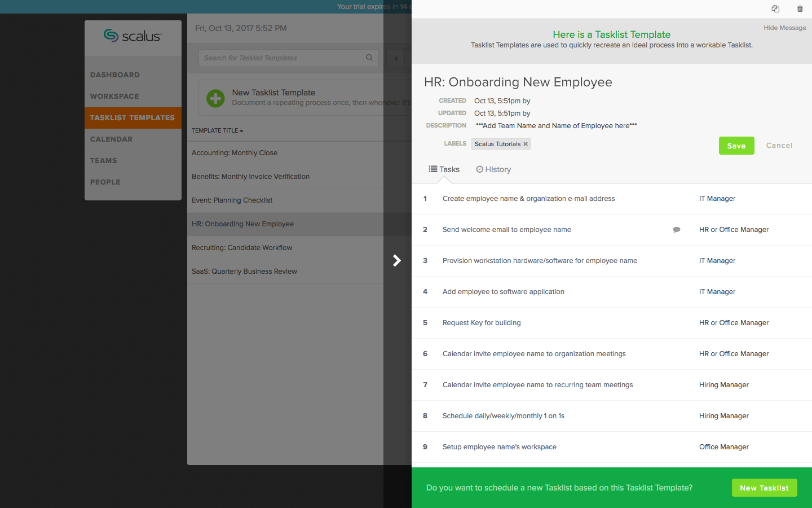Open the comment bubble on task 2
This screenshot has width=812, height=508.
(677, 230)
